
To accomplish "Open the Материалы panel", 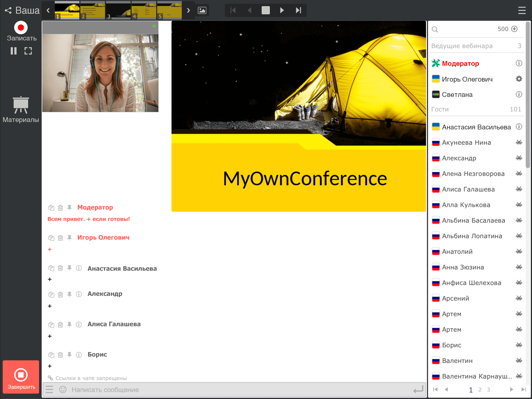I will tap(21, 109).
